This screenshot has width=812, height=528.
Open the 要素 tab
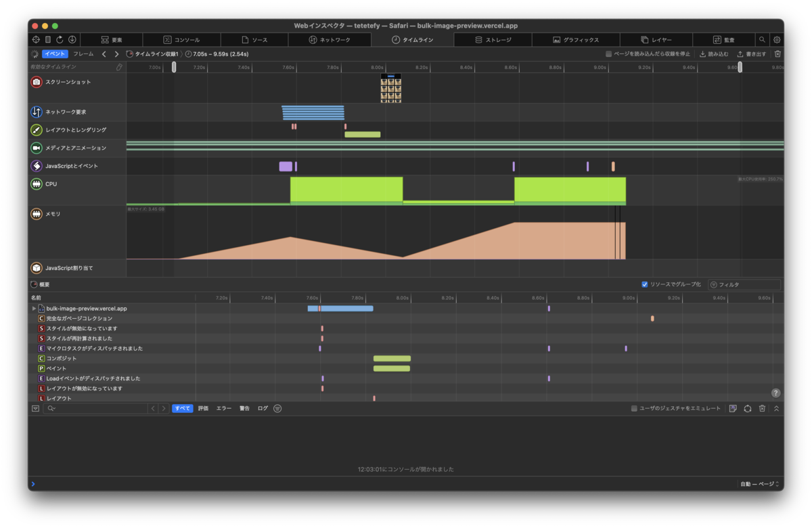pyautogui.click(x=112, y=40)
